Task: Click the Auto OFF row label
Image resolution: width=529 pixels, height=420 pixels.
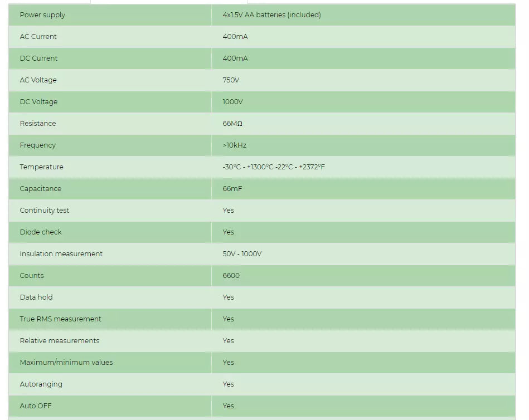Action: [x=36, y=406]
